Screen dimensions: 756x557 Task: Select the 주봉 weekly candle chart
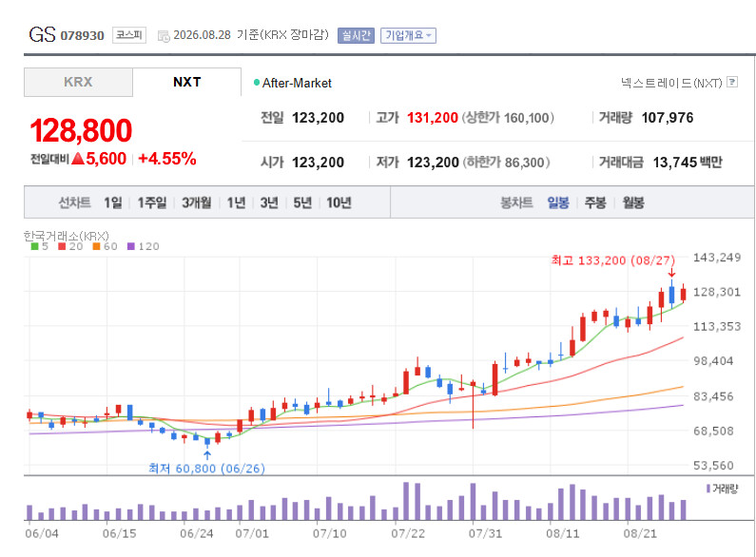click(x=595, y=202)
